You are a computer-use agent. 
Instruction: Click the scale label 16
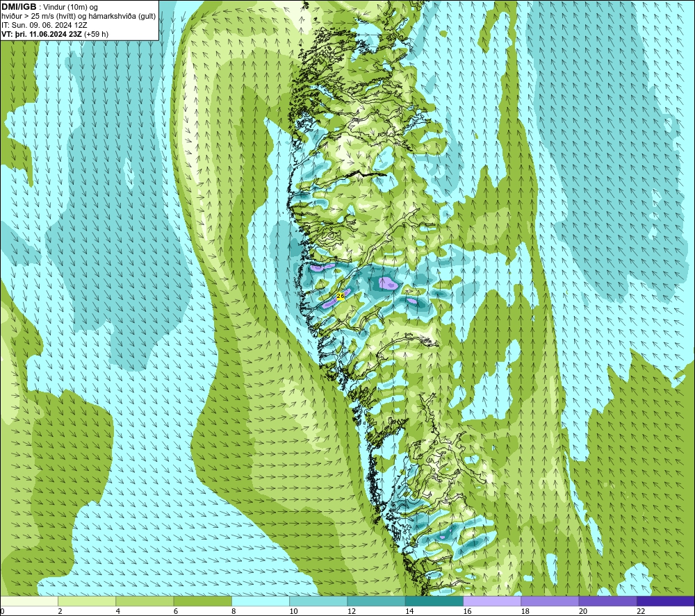click(467, 611)
